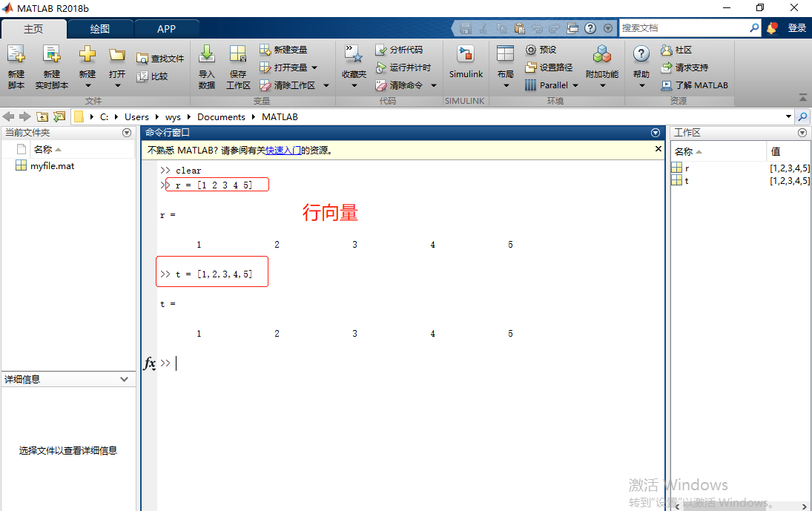
Task: Open 当前文件夹 panel actions menu
Action: (127, 133)
